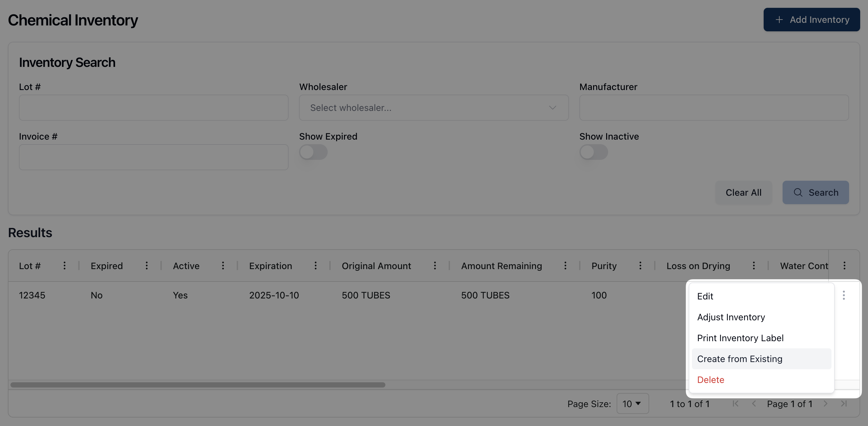This screenshot has height=426, width=868.
Task: Click the Purity column menu dots
Action: tap(640, 266)
